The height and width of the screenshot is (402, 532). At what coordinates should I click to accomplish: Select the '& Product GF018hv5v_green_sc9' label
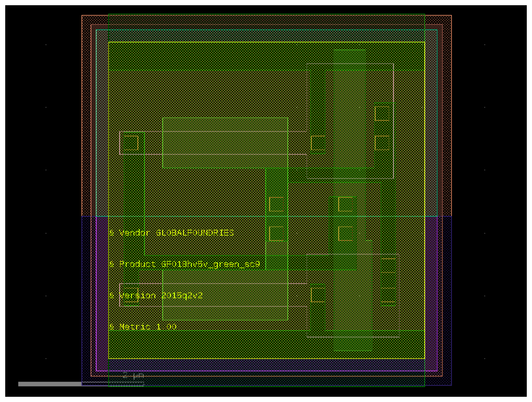[x=185, y=264]
